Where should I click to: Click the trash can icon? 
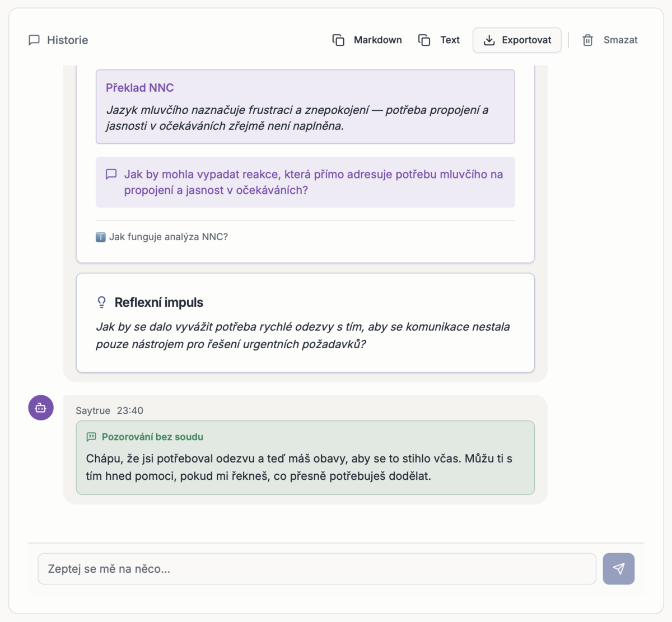pos(587,40)
